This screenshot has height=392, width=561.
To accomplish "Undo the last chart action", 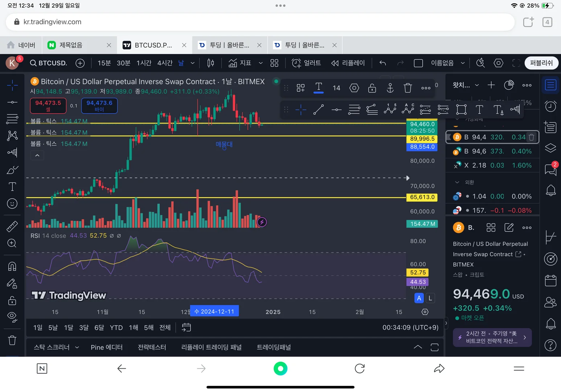I will click(x=382, y=63).
